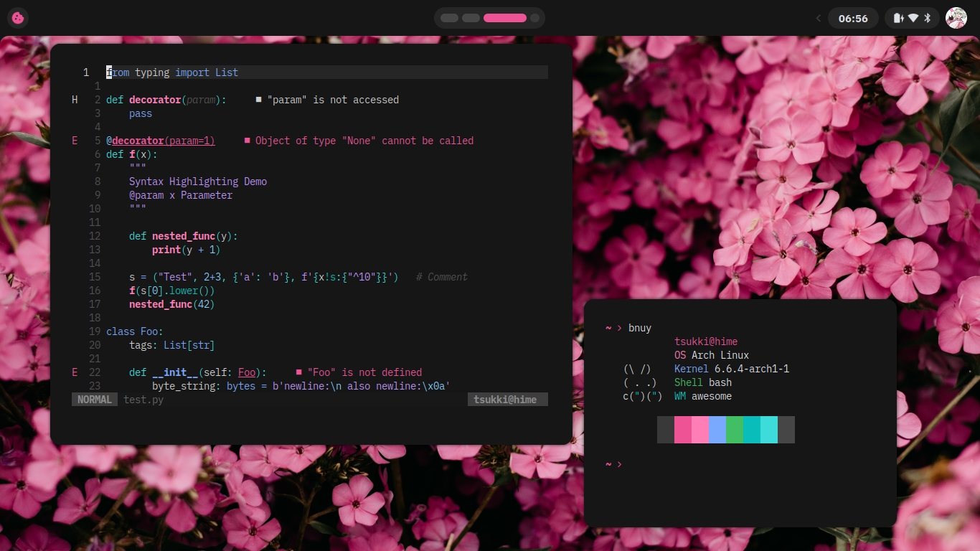The image size is (980, 551).
Task: Toggle the second workspace pill in the top bar
Action: (x=469, y=17)
